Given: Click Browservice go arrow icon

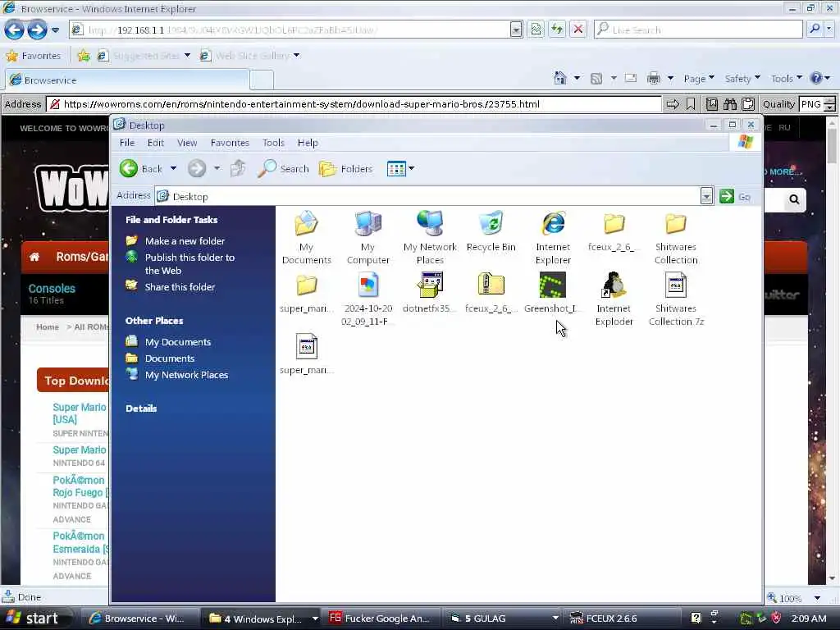Looking at the screenshot, I should [673, 104].
